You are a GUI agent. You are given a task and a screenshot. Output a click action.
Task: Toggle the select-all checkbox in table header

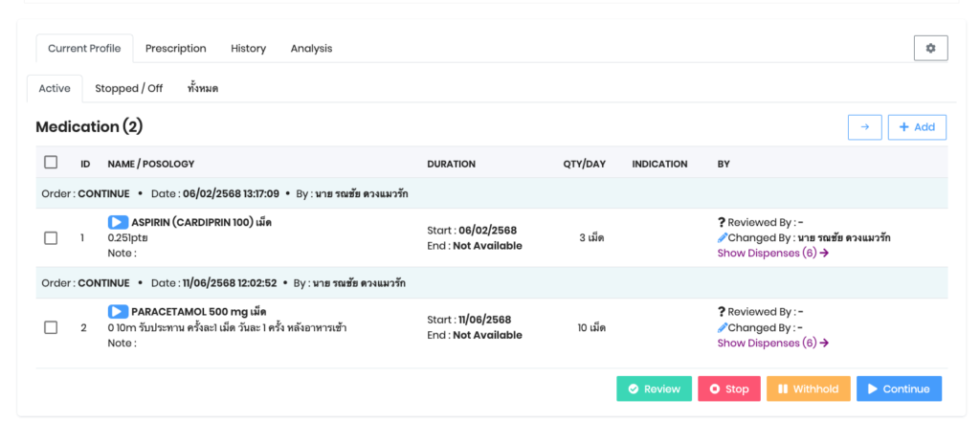(x=51, y=163)
